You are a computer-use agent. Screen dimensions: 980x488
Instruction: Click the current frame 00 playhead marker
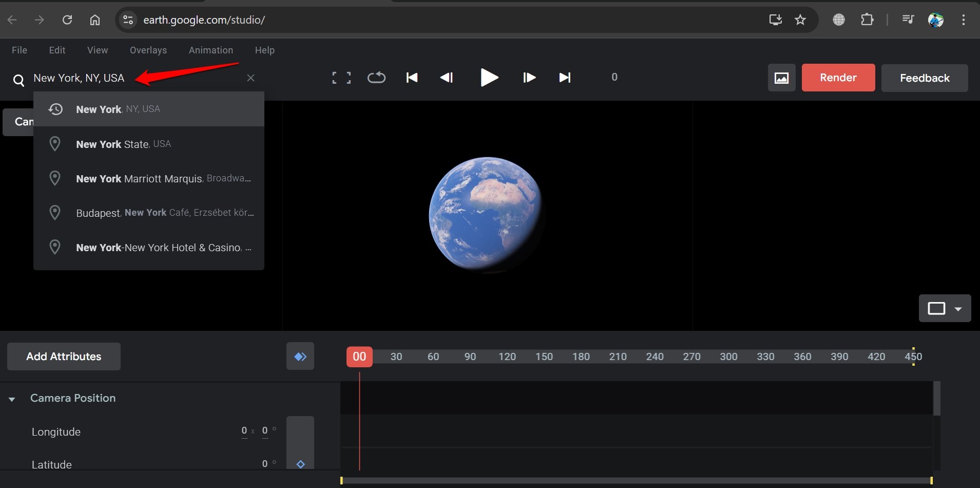[x=359, y=356]
